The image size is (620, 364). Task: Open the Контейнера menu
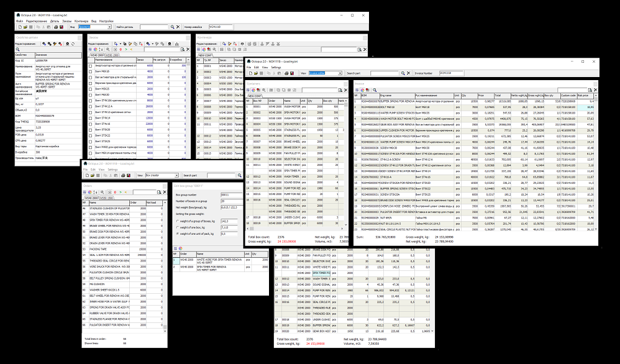(x=81, y=21)
